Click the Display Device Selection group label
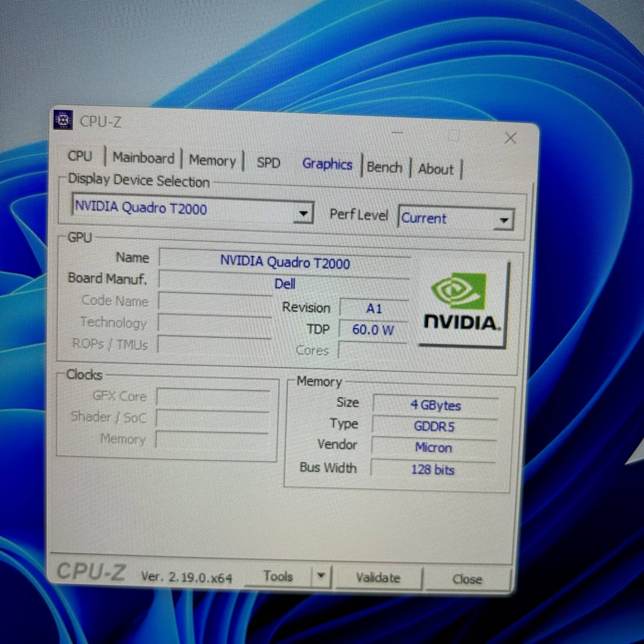The image size is (644, 644). click(139, 181)
